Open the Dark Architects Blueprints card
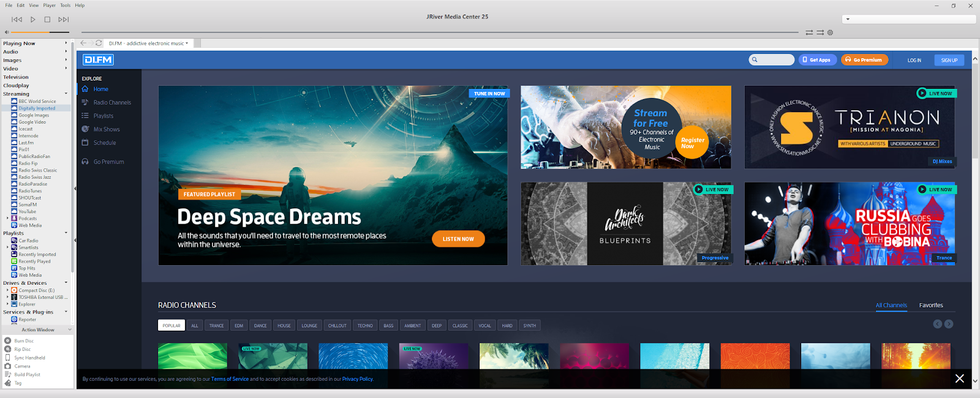Screen dimensions: 980x398 (626, 223)
